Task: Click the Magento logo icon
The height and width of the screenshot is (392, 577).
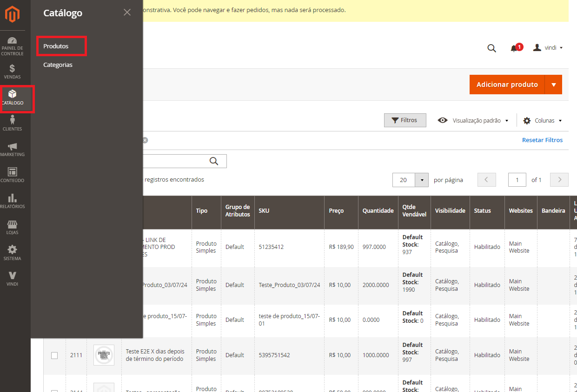Action: tap(13, 15)
